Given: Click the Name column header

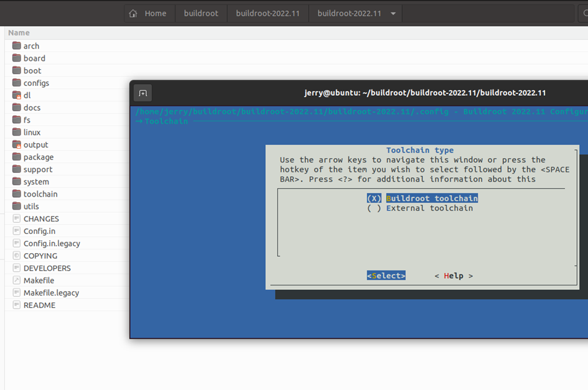Looking at the screenshot, I should pyautogui.click(x=19, y=32).
